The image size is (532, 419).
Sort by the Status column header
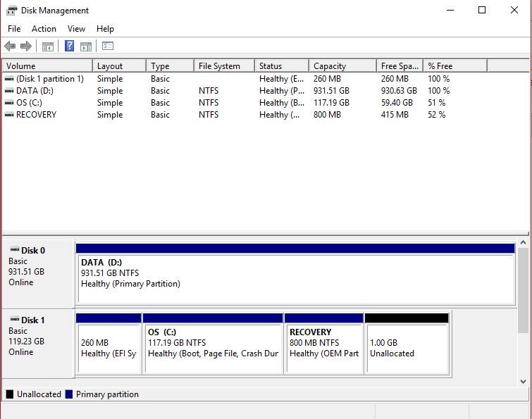pos(282,65)
